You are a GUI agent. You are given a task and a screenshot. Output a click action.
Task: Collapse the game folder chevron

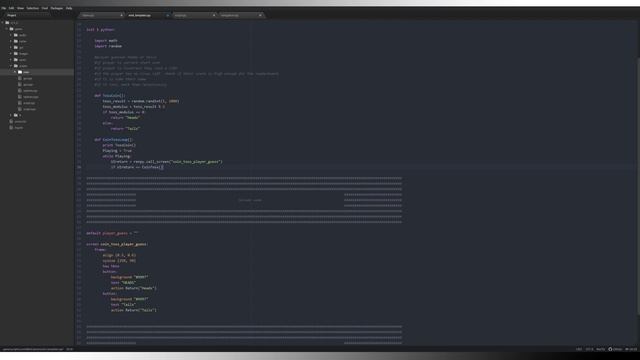coord(7,29)
